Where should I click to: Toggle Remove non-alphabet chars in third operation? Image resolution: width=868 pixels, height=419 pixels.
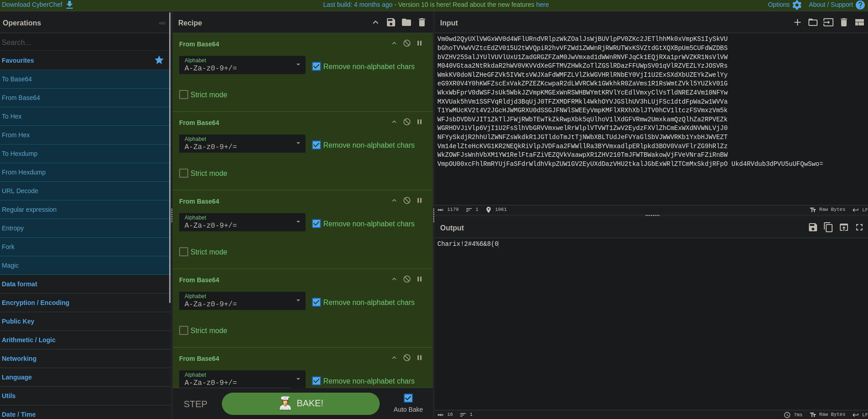click(316, 224)
